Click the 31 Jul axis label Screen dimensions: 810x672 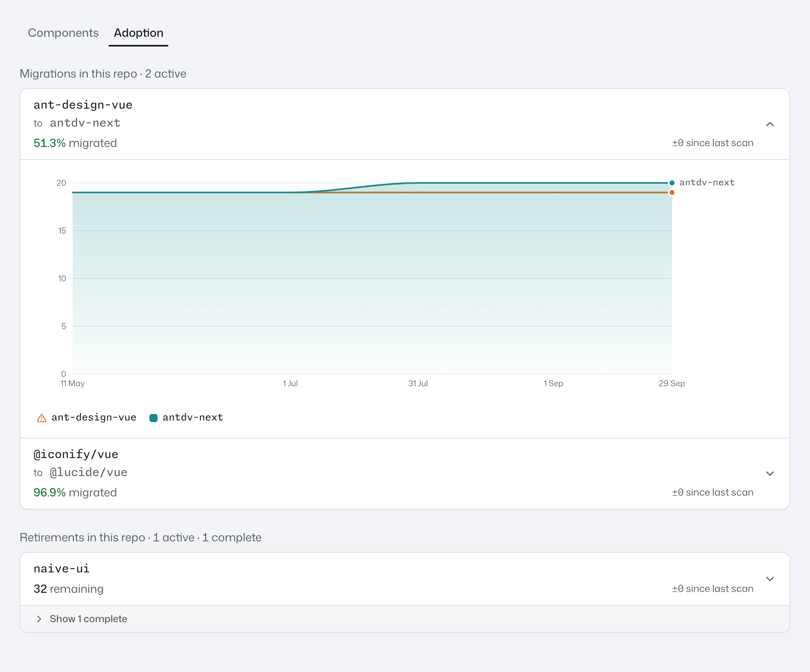(x=418, y=383)
